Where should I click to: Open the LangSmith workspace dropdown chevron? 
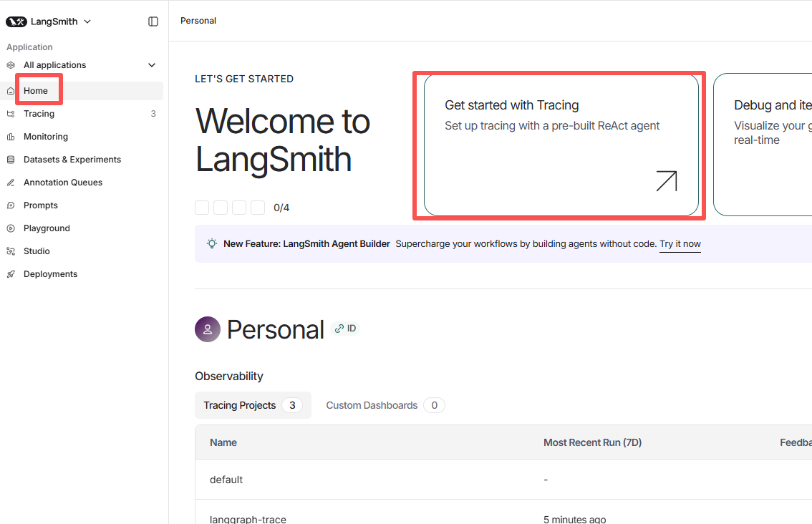(87, 21)
